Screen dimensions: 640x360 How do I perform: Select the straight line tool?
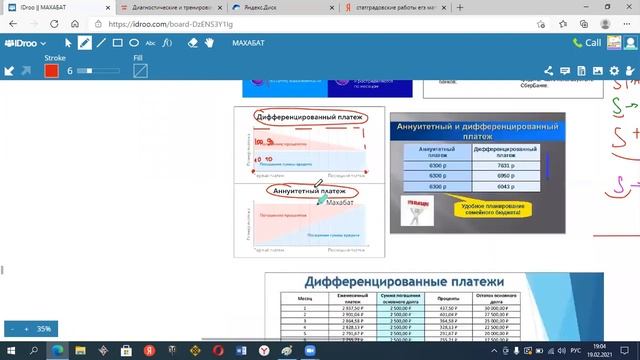(101, 43)
